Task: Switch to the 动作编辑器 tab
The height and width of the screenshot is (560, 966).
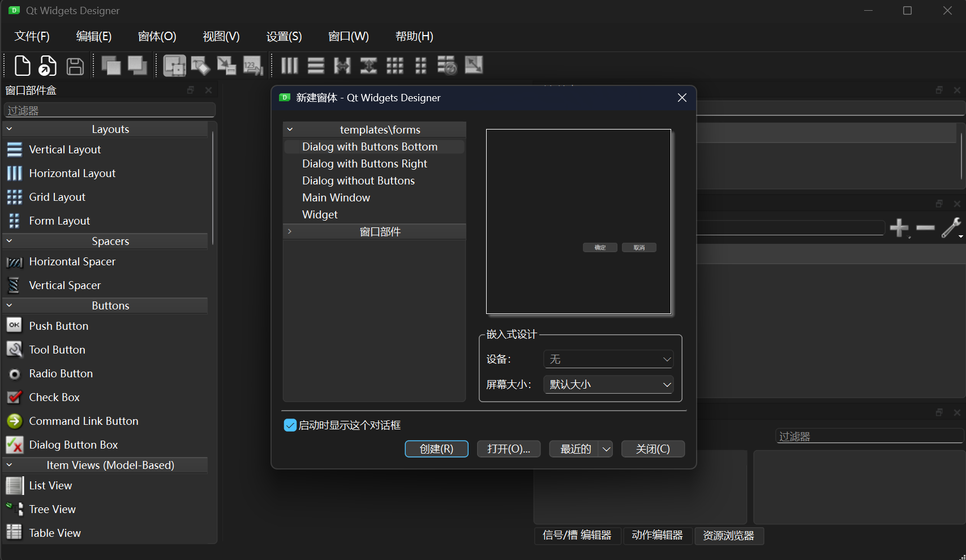Action: click(658, 535)
